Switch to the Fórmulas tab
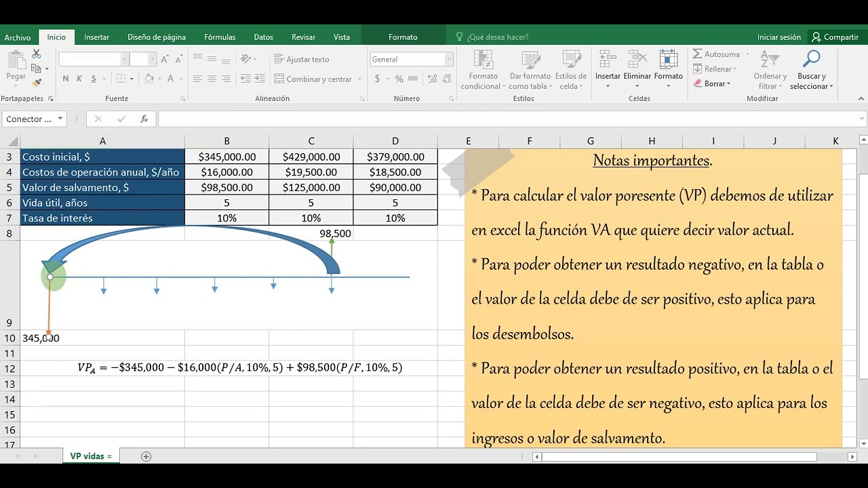This screenshot has height=488, width=868. 220,37
